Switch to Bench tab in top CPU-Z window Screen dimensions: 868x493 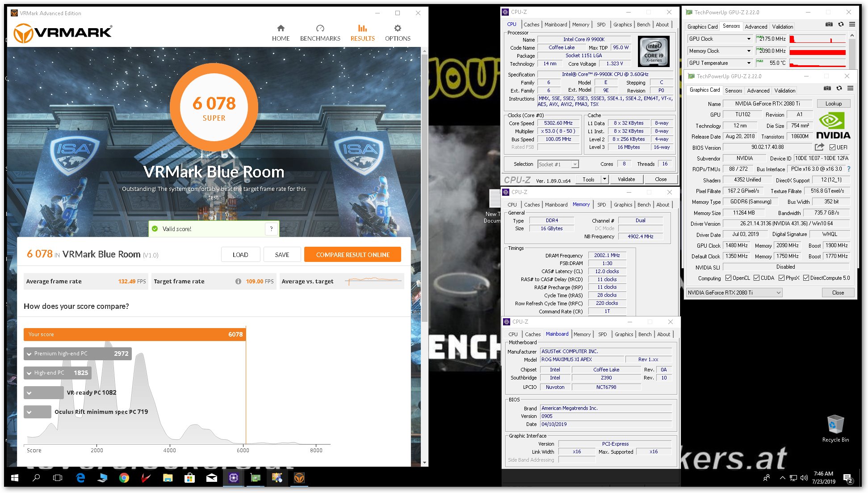point(643,25)
